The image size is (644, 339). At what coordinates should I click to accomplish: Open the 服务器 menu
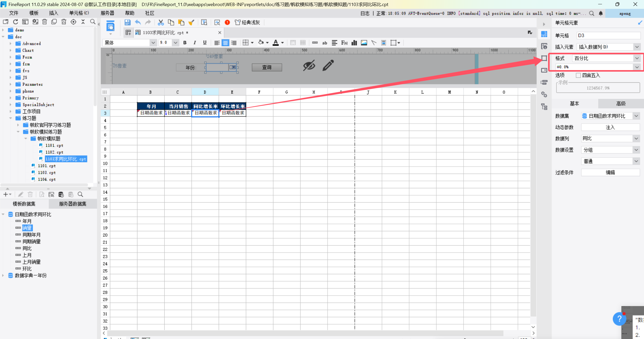pos(107,13)
